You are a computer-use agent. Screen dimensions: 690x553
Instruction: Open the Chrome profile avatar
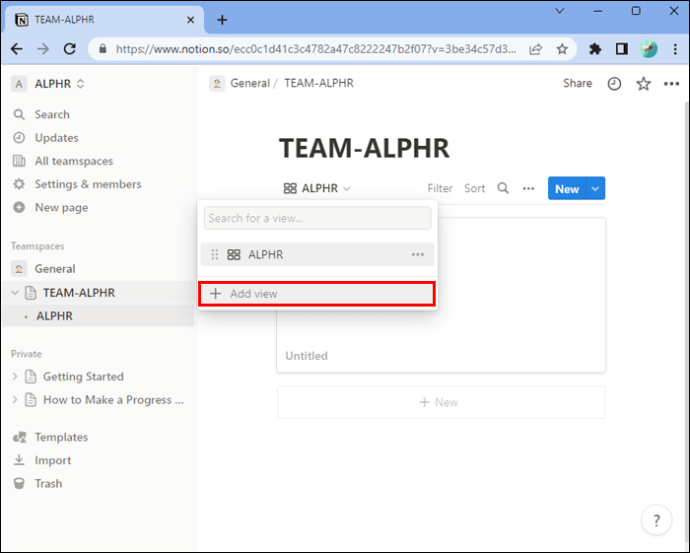(649, 49)
